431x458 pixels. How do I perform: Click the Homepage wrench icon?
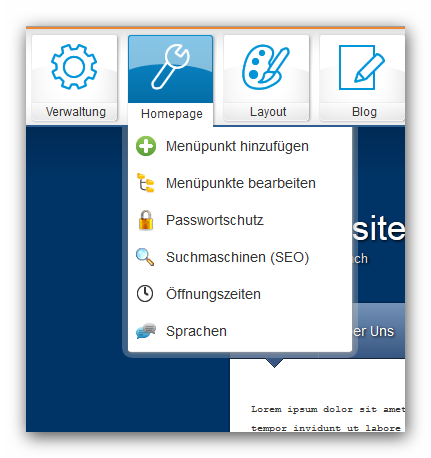pos(170,67)
